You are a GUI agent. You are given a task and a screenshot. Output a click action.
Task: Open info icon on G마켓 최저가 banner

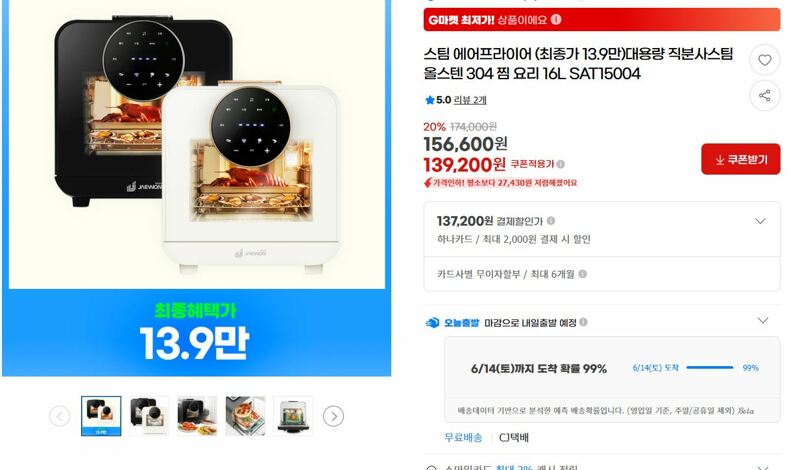click(x=556, y=19)
